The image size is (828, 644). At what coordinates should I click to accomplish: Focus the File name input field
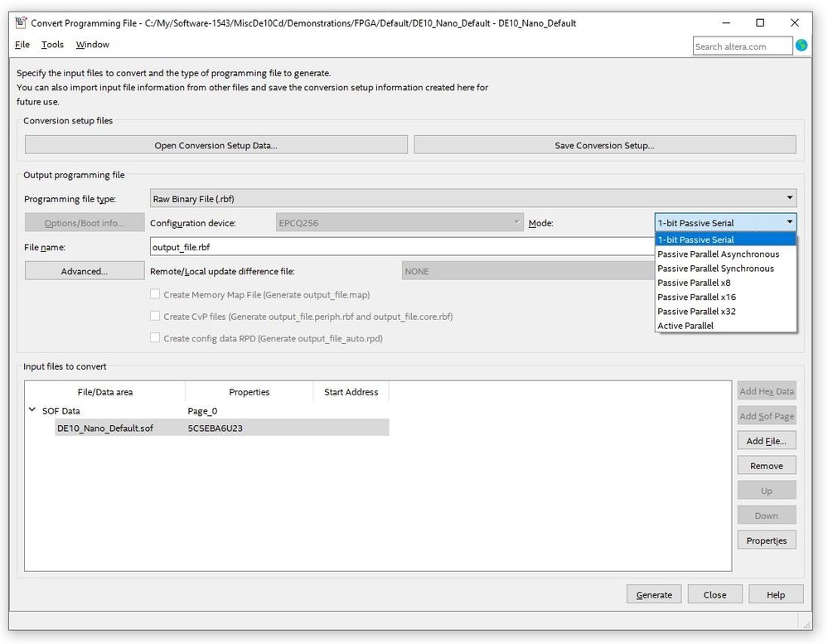pos(398,247)
